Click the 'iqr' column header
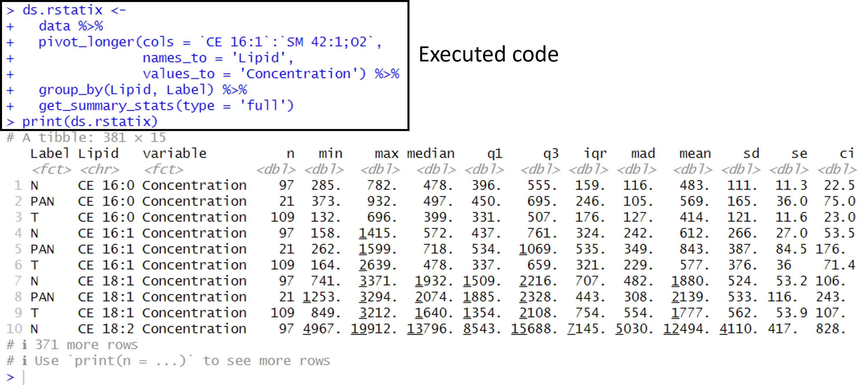Screen dimensions: 868x385 [x=595, y=154]
